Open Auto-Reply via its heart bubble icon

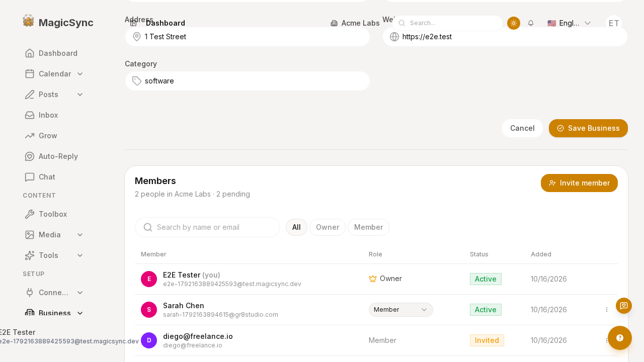click(30, 156)
